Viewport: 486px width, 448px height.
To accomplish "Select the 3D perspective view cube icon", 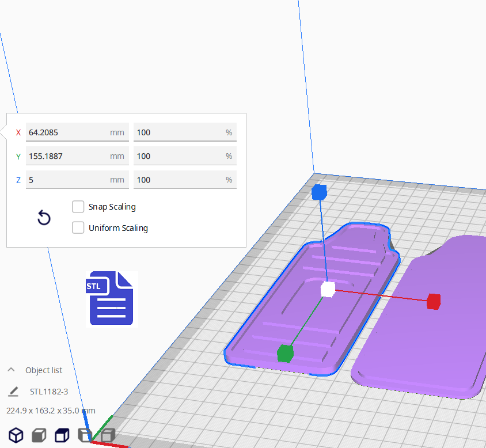I will point(16,435).
